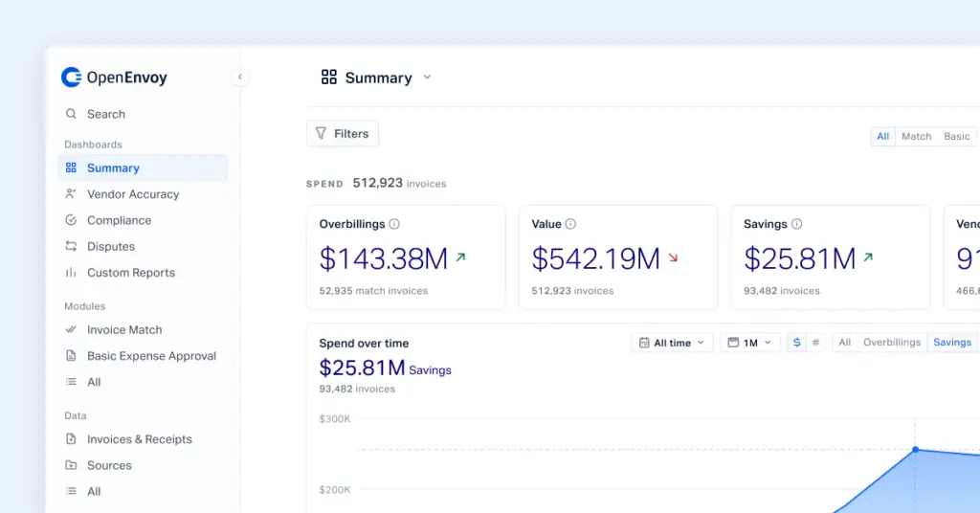This screenshot has width=980, height=513.
Task: Open the Value $542.19M card
Action: (x=618, y=257)
